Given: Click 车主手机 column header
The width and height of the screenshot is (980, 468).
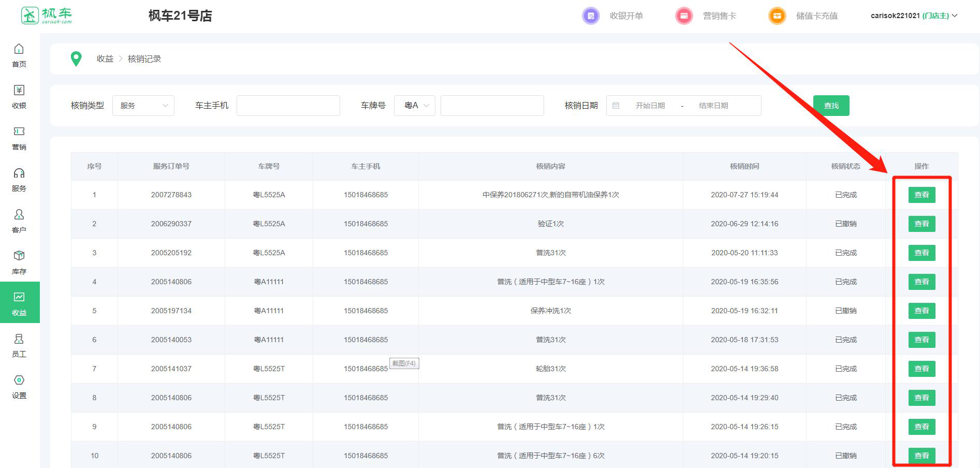Looking at the screenshot, I should (x=365, y=166).
